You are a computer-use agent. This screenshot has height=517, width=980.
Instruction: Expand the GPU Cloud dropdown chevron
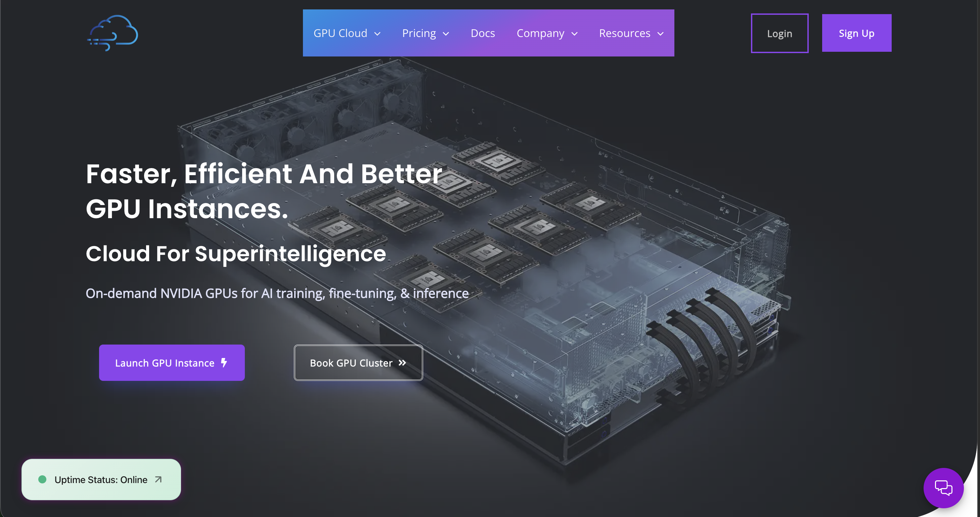[377, 34]
